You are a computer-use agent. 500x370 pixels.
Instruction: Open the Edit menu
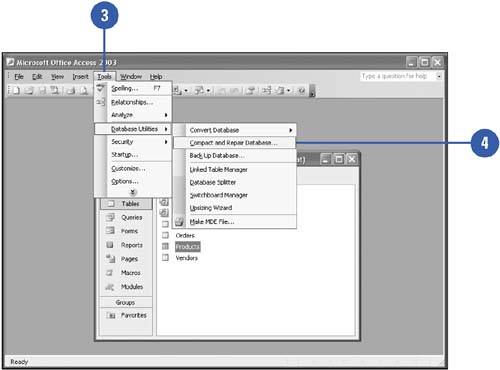37,77
